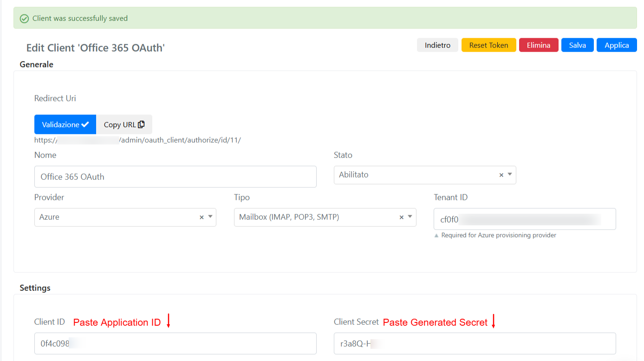
Task: Click the yellow Reset Token button
Action: point(488,45)
